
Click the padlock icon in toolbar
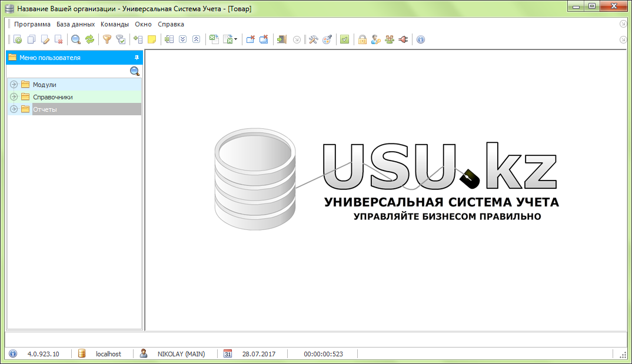pyautogui.click(x=362, y=39)
